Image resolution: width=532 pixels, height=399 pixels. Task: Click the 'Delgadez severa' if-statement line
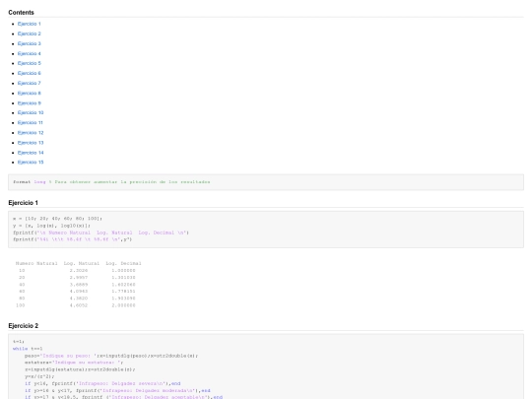(x=102, y=384)
